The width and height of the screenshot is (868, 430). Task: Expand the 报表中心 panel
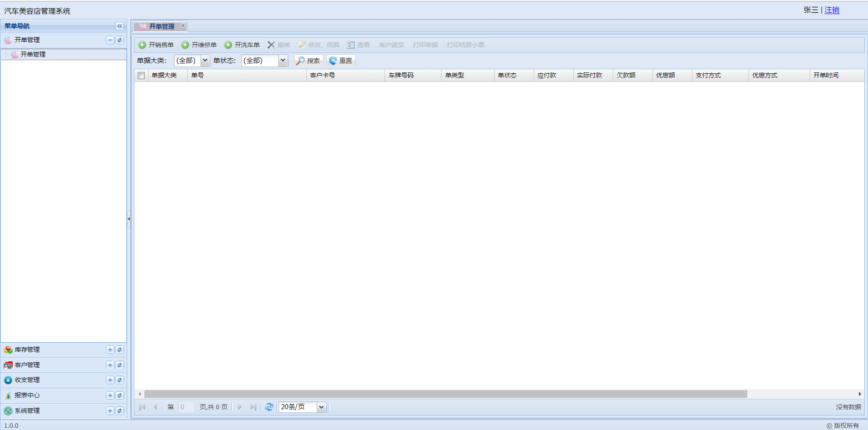(x=110, y=396)
